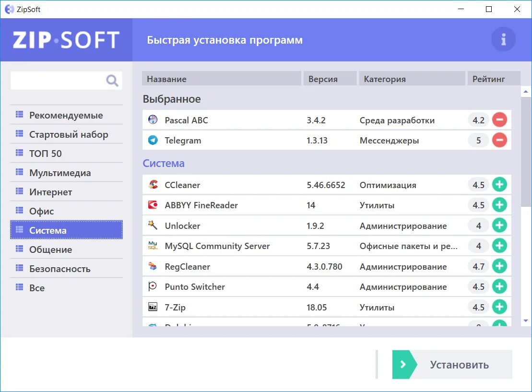Click version 5.46.6652 cell
Screen dimensions: 532x392
point(326,185)
